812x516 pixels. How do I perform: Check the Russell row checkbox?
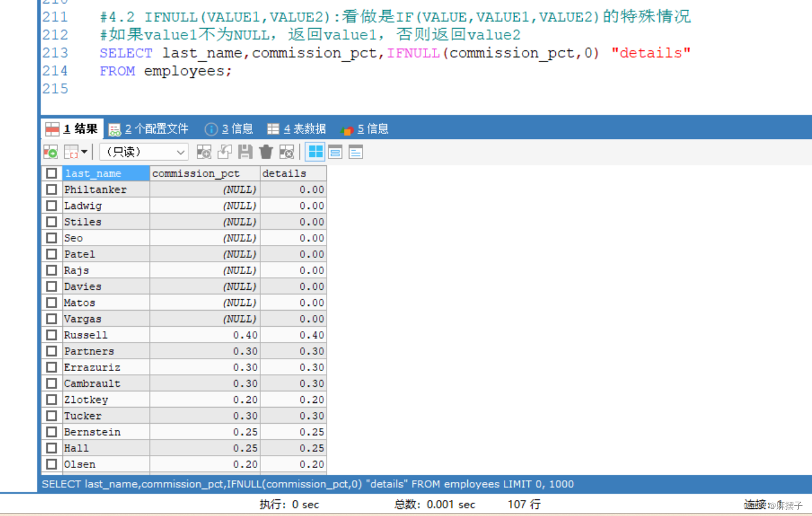[51, 335]
